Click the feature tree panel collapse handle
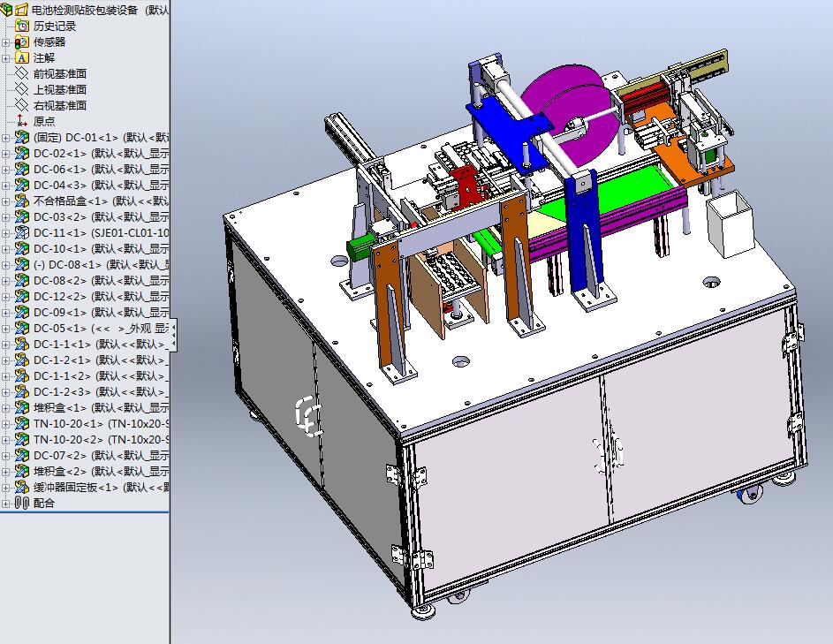Image resolution: width=833 pixels, height=644 pixels. tap(173, 336)
